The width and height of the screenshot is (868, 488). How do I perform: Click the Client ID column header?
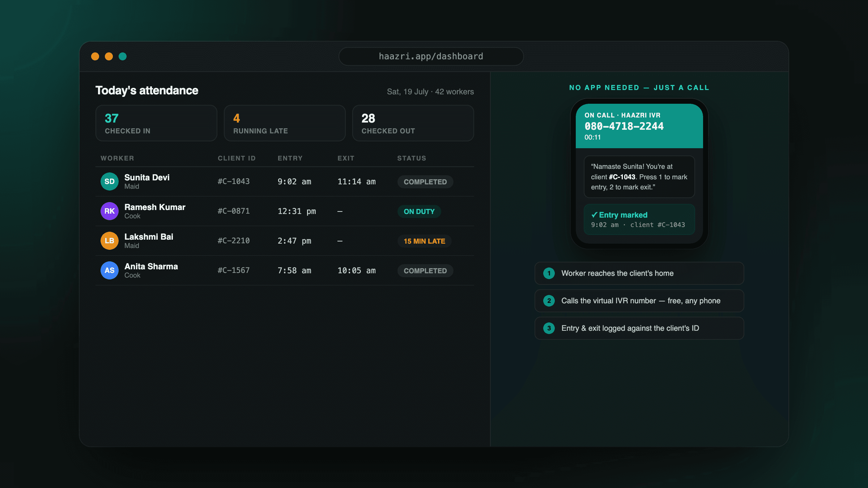point(237,158)
